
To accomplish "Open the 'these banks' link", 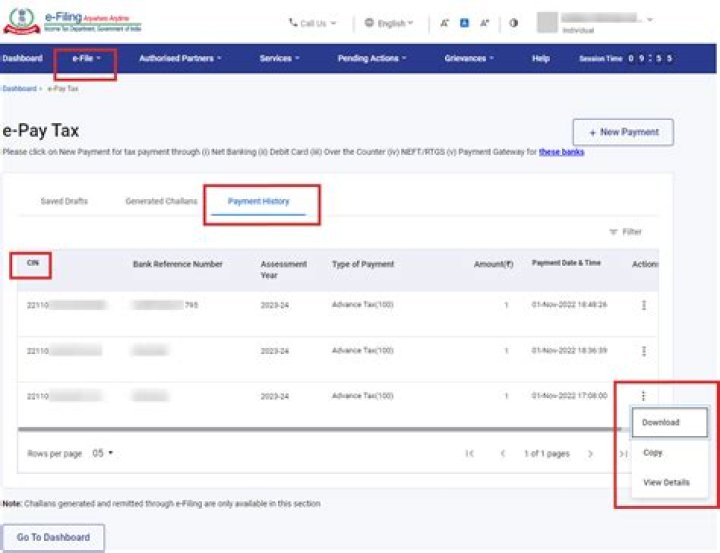I will 561,152.
